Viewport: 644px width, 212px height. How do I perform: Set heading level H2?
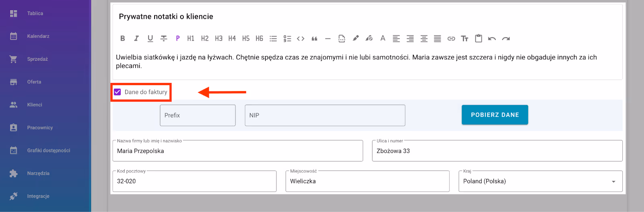pos(205,39)
